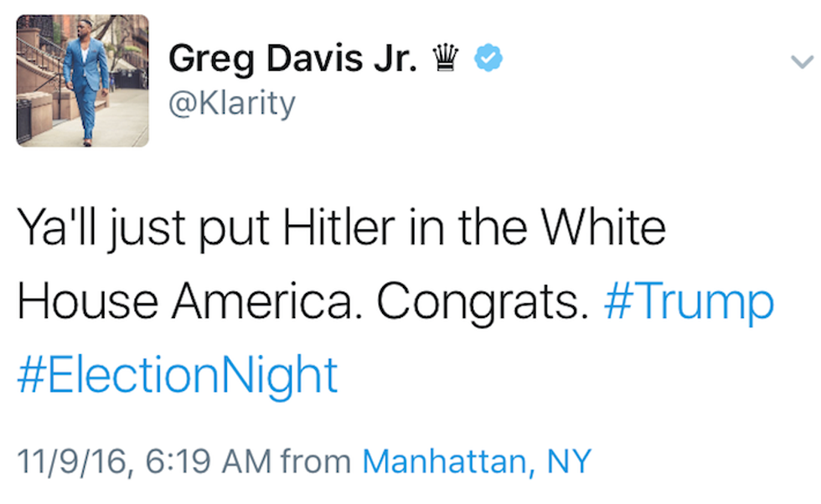Open Greg Davis Jr. profile name
This screenshot has width=821, height=504.
(292, 59)
